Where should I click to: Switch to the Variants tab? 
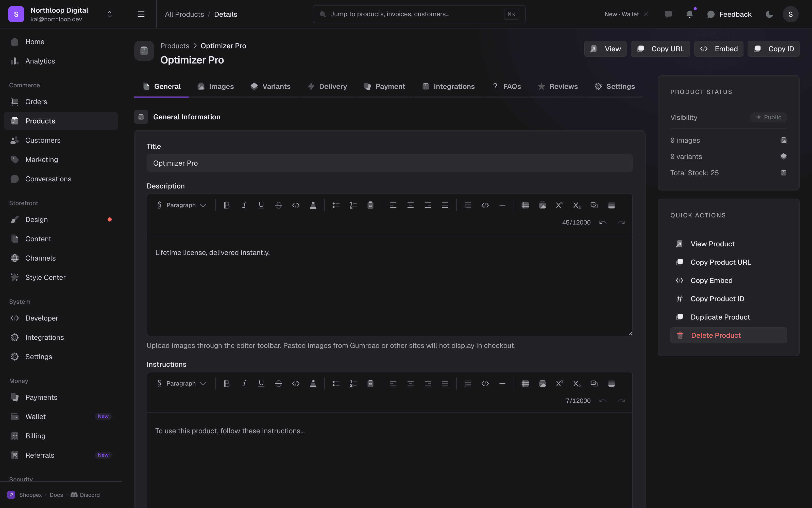(270, 86)
